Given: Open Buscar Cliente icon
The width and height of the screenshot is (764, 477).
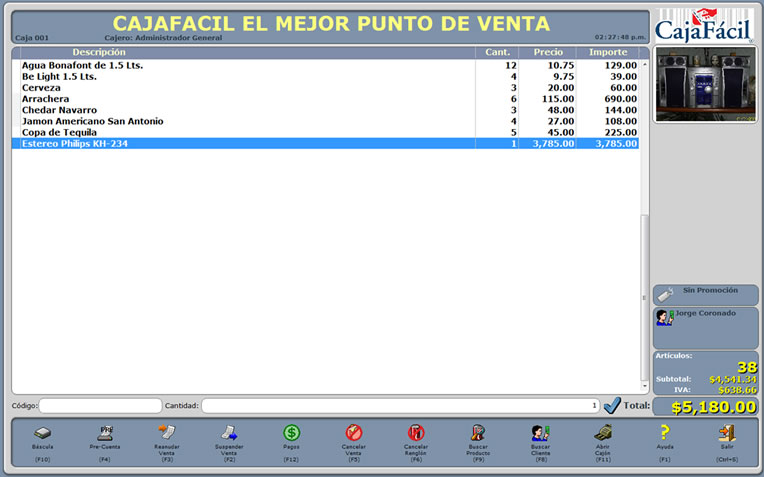Looking at the screenshot, I should tap(540, 433).
